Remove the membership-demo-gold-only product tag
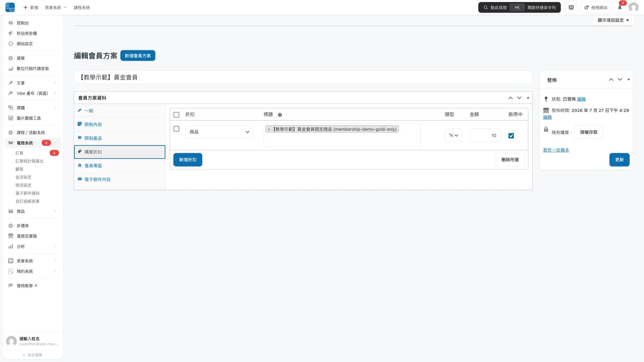Screen dimensions: 644x362 269,129
